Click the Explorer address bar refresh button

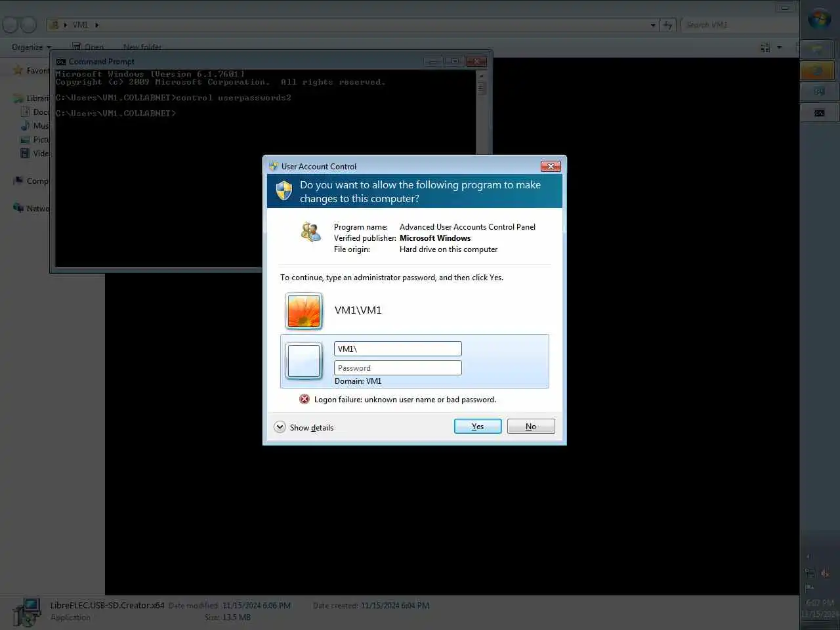coord(668,25)
